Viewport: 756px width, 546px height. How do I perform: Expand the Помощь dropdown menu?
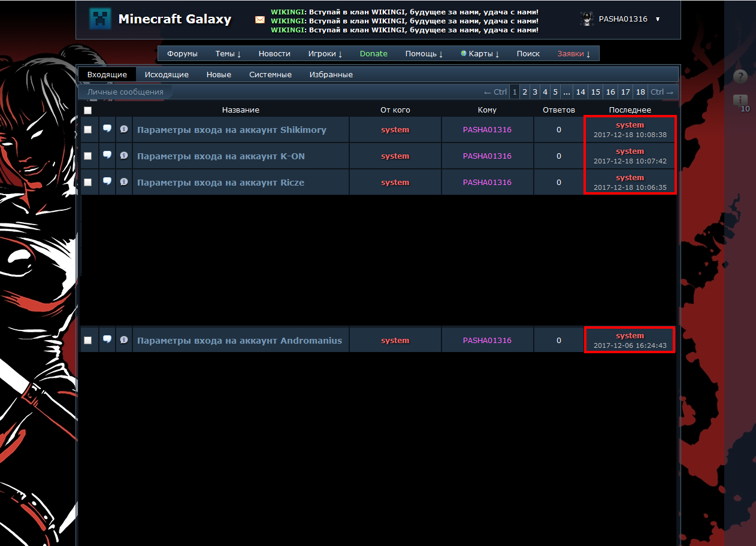point(424,54)
